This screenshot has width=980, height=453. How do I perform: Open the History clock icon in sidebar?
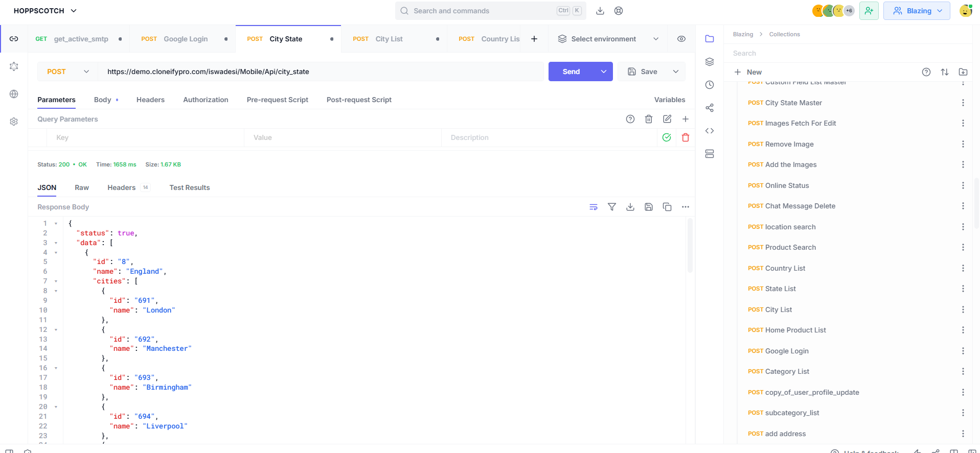point(710,85)
